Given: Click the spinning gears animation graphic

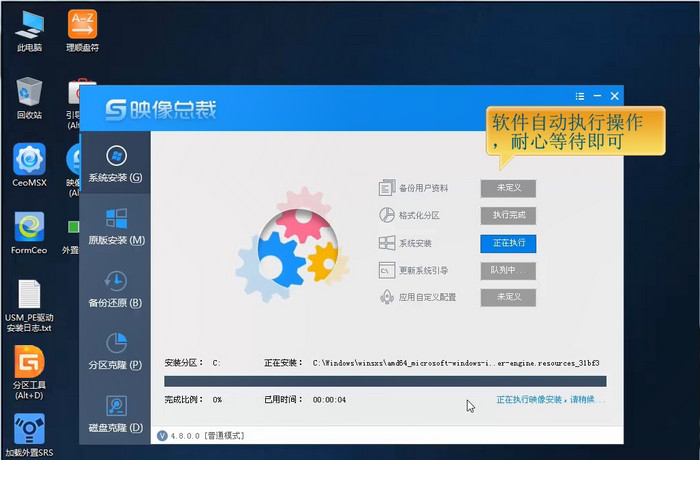Looking at the screenshot, I should (x=292, y=245).
